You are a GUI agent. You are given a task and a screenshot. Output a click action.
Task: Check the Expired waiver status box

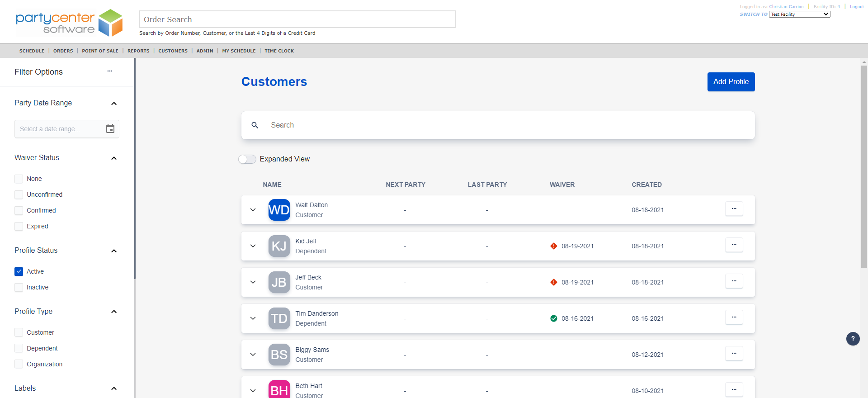tap(19, 227)
